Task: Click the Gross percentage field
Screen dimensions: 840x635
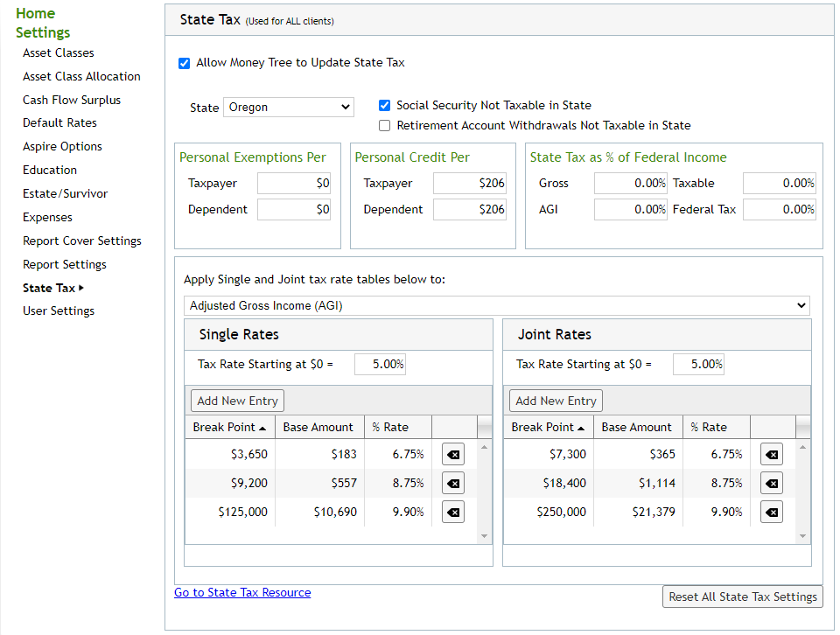Action: tap(631, 183)
